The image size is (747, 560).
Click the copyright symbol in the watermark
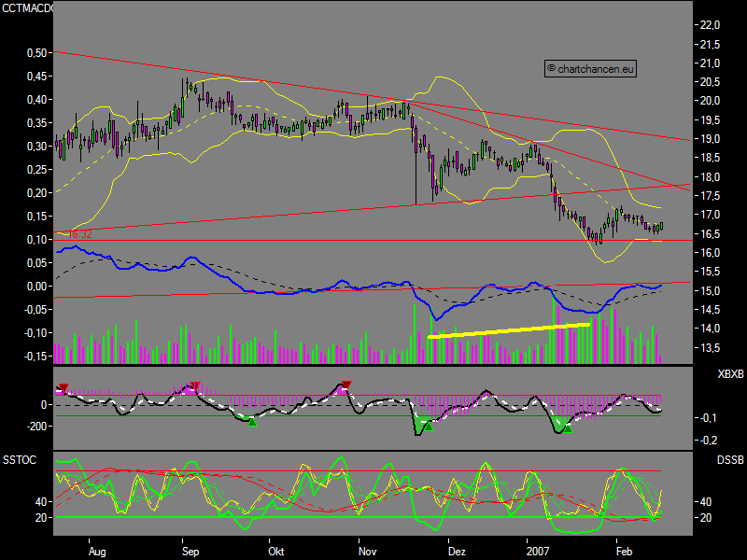click(551, 68)
